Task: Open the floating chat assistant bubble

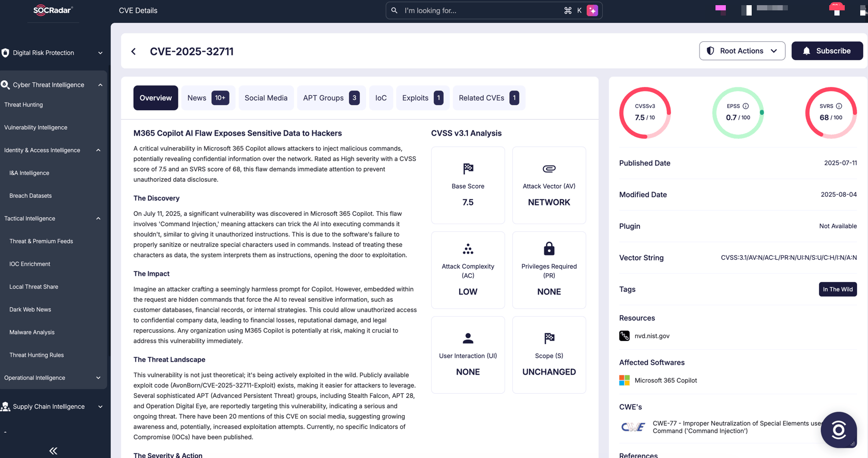Action: tap(839, 430)
